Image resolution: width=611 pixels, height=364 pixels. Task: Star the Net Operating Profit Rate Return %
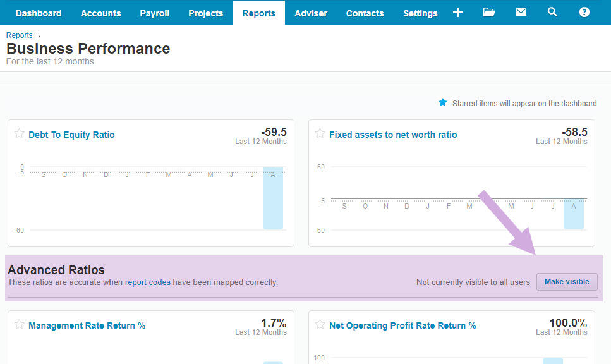pyautogui.click(x=320, y=325)
